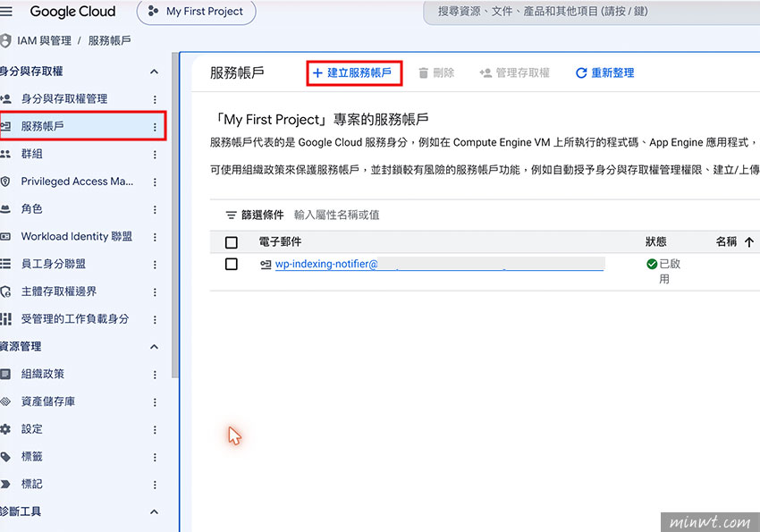Open 員工身分聯盟 in the sidebar

coord(54,264)
